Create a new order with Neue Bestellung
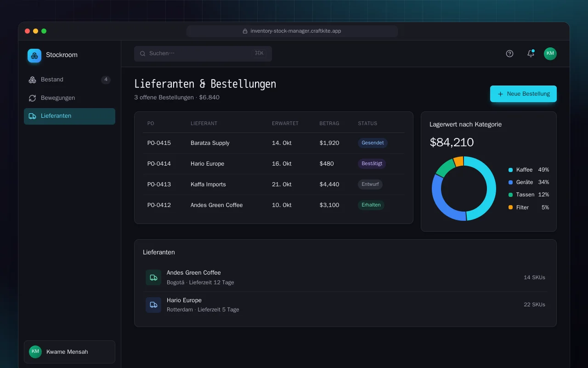 523,94
